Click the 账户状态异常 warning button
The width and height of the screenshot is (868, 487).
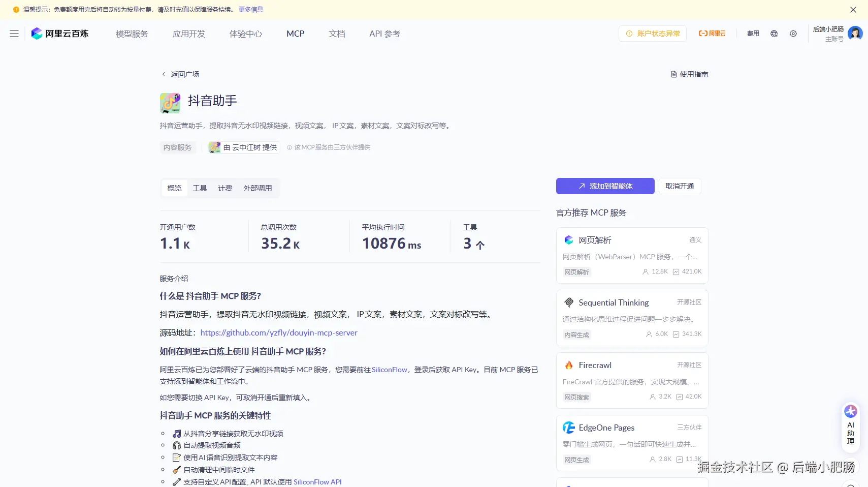click(x=653, y=34)
